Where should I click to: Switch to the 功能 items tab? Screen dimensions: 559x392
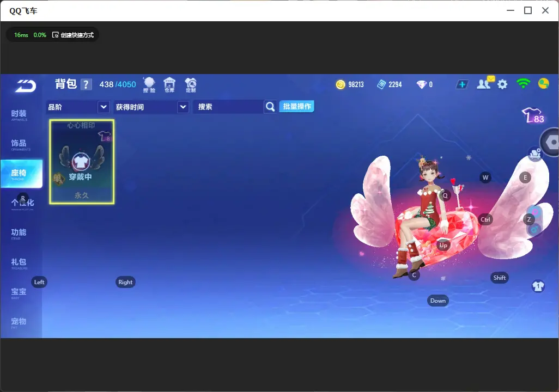pyautogui.click(x=19, y=233)
